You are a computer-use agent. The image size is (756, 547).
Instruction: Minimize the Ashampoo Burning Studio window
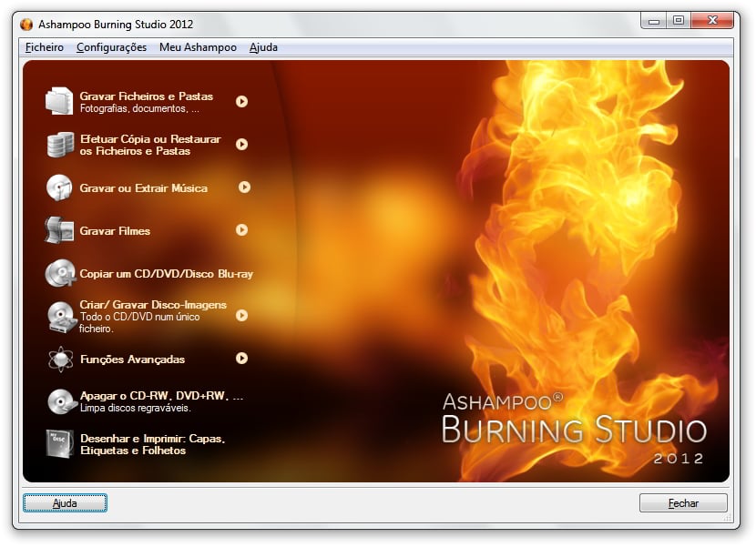[x=654, y=21]
